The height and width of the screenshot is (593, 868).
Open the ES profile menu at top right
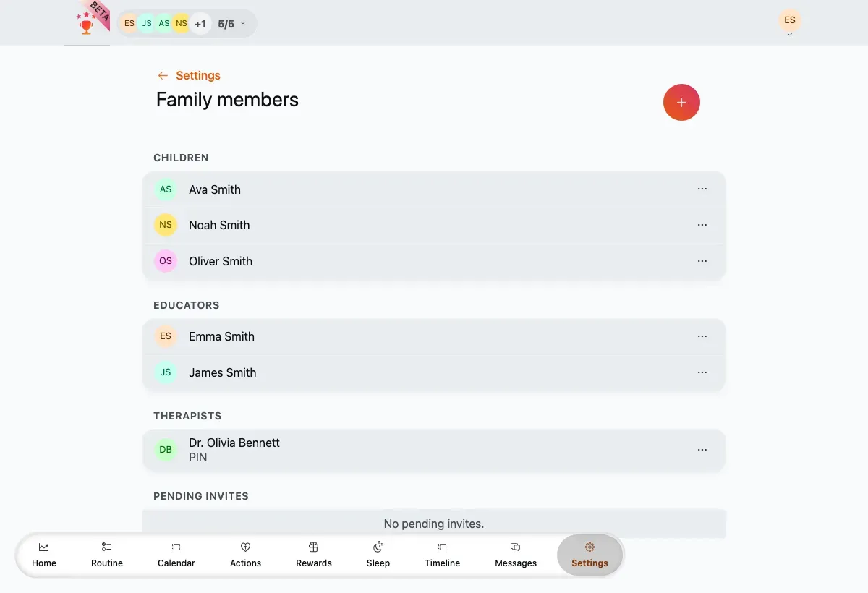click(x=790, y=22)
